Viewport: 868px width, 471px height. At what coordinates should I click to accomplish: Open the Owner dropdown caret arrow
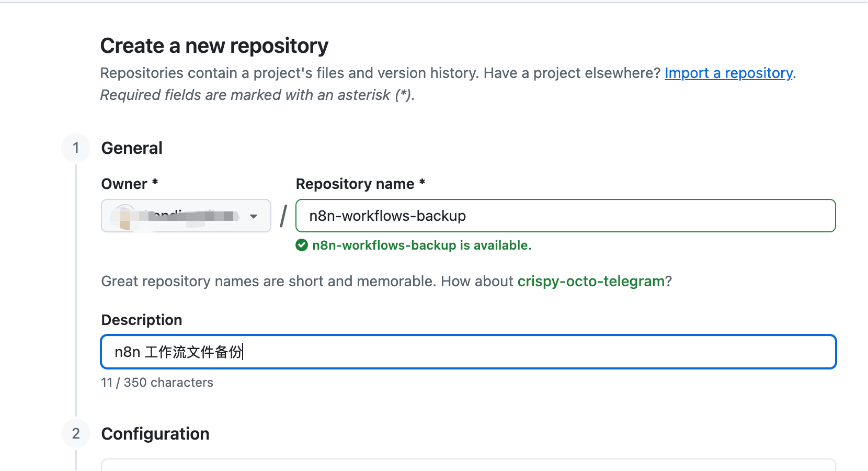pyautogui.click(x=254, y=216)
